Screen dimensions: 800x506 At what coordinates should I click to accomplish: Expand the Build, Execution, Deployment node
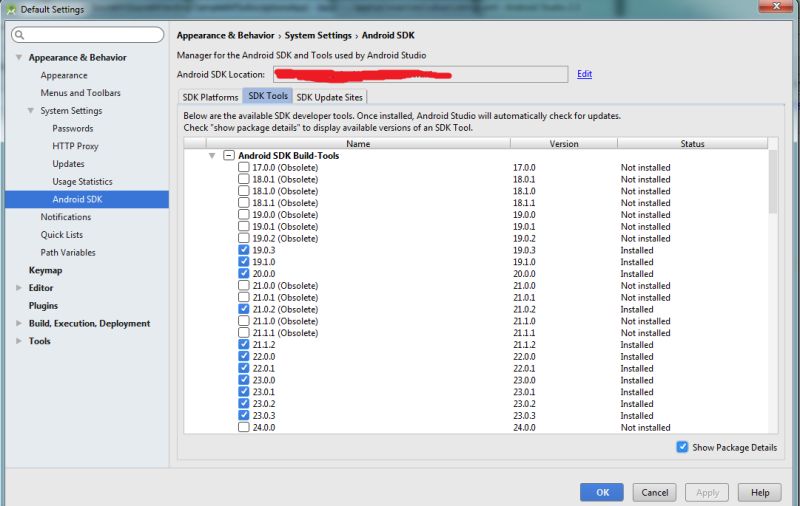click(19, 323)
